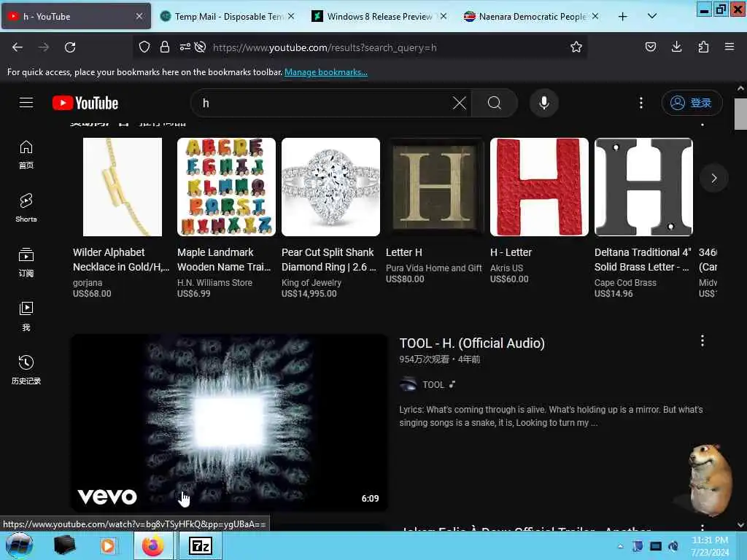Click Akris US seller name
Screen dimensions: 747x560
pyautogui.click(x=506, y=268)
